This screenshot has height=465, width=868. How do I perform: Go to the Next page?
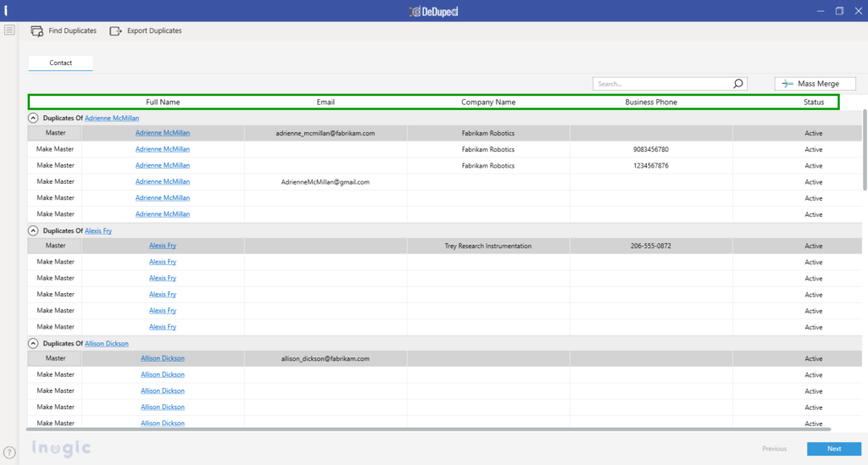834,448
